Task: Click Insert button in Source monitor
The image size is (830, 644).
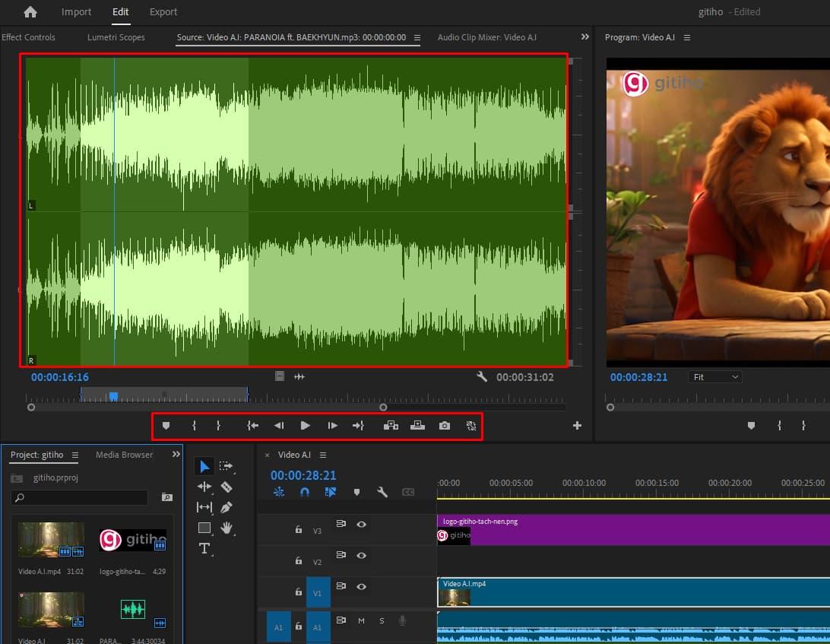Action: coord(391,426)
